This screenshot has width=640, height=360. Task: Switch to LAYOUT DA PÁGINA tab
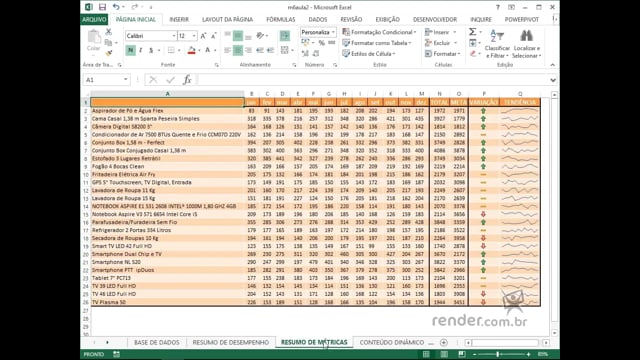[227, 19]
